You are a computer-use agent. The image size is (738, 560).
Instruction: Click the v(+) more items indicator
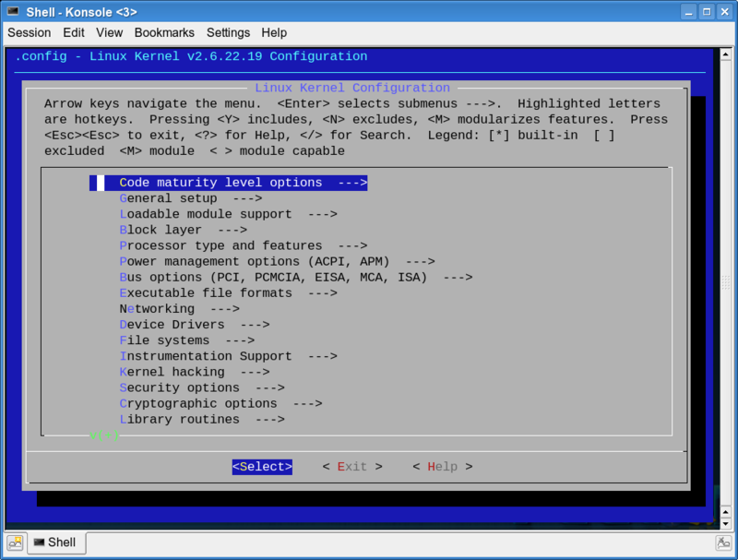pyautogui.click(x=104, y=435)
